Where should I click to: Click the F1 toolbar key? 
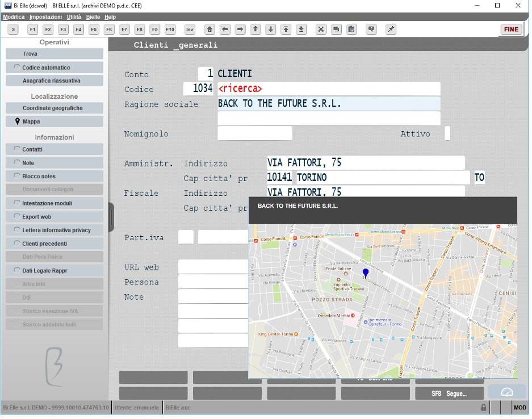coord(32,30)
